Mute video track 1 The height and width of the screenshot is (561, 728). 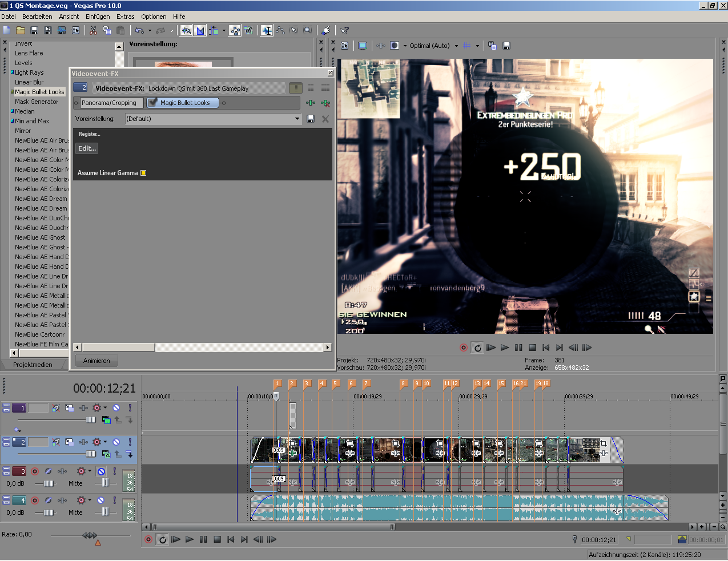point(116,408)
